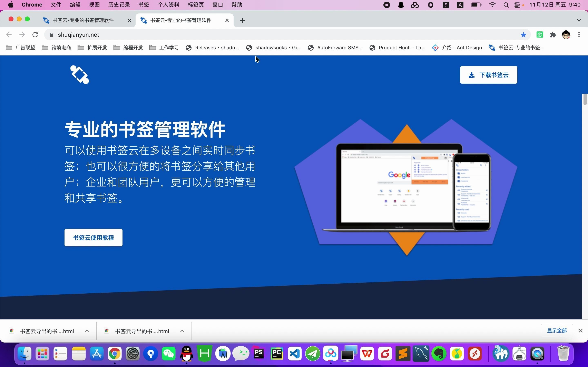The image size is (588, 367).
Task: Open 书签 menu in Chrome menu bar
Action: (x=144, y=5)
